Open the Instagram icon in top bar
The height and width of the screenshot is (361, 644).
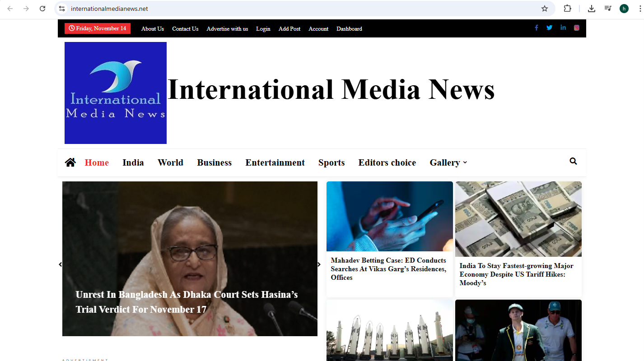pos(577,28)
